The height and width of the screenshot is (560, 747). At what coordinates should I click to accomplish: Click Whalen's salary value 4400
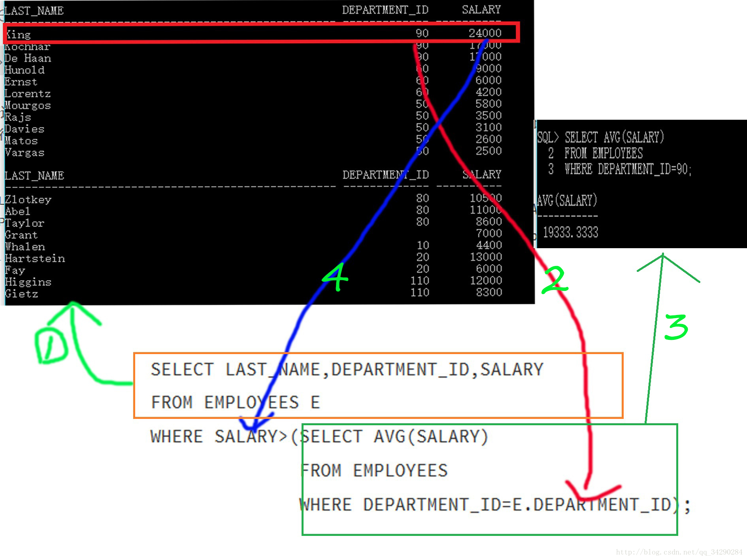[489, 245]
